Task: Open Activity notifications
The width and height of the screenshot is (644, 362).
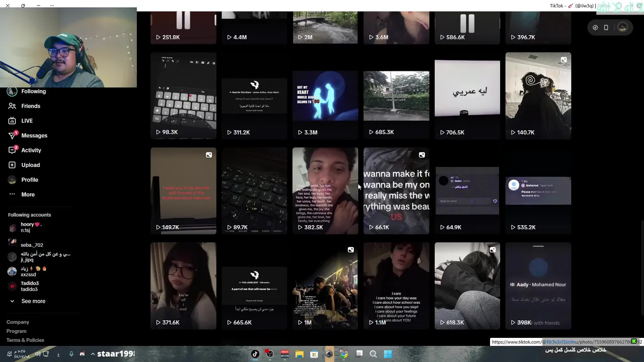Action: (x=31, y=150)
